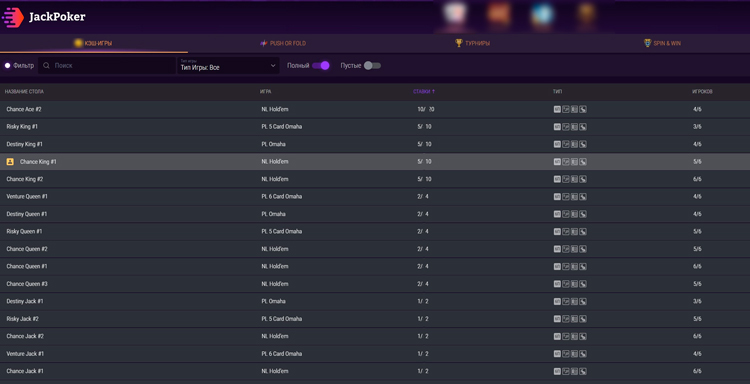
Task: Select the Chance King #1 table name
Action: 38,162
